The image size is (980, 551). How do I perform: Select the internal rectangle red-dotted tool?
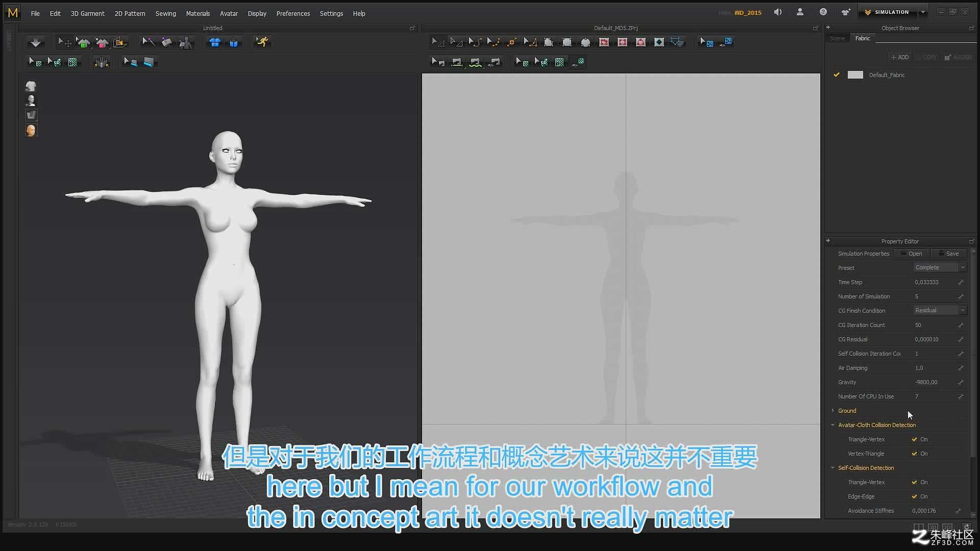pyautogui.click(x=622, y=42)
